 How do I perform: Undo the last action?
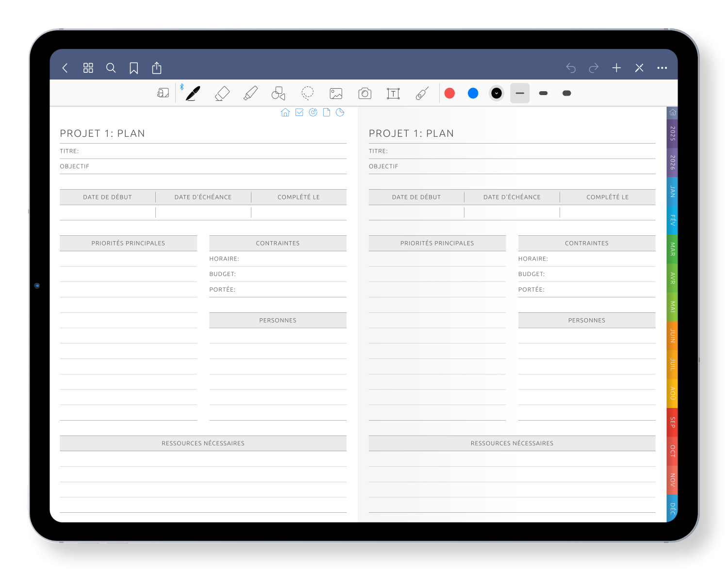571,68
